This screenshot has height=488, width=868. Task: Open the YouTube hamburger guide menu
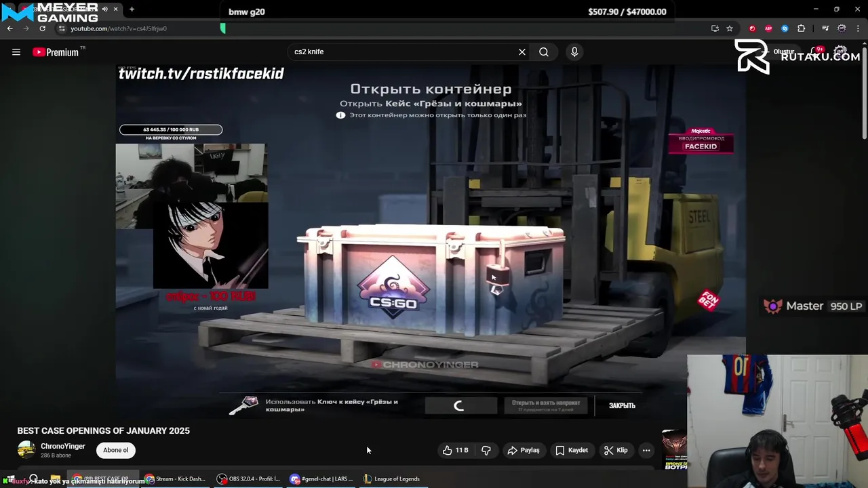point(16,52)
